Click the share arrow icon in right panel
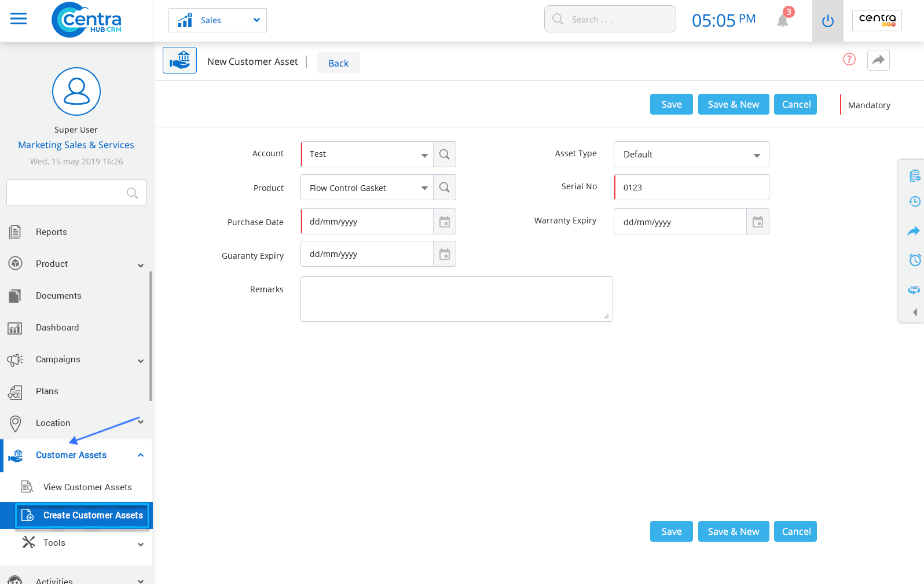 click(914, 231)
